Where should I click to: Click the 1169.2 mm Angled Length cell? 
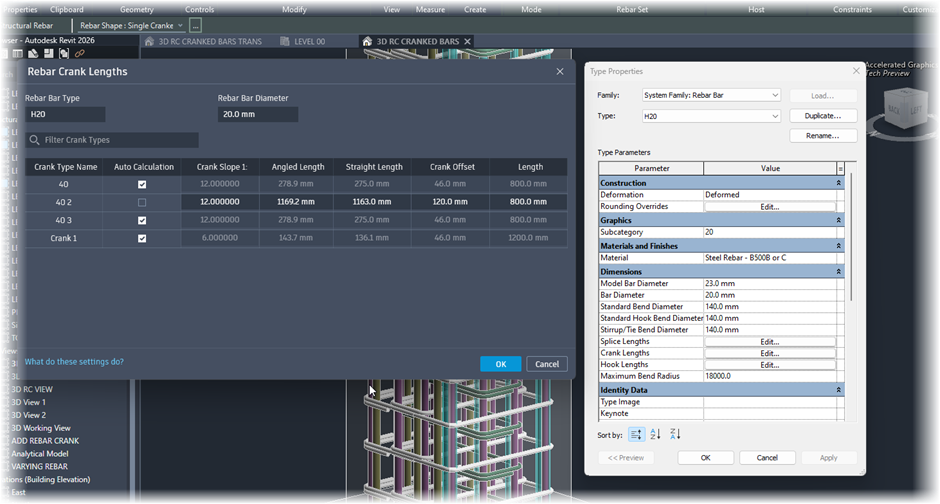(x=296, y=202)
